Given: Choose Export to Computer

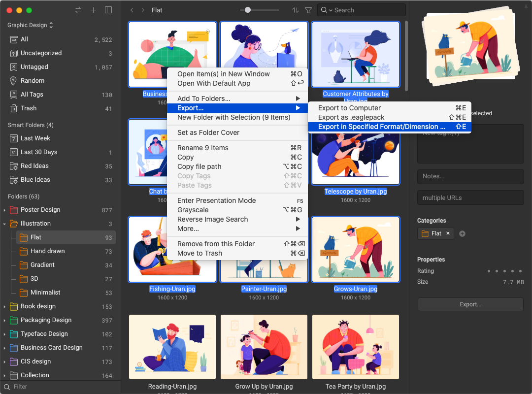Looking at the screenshot, I should point(389,108).
